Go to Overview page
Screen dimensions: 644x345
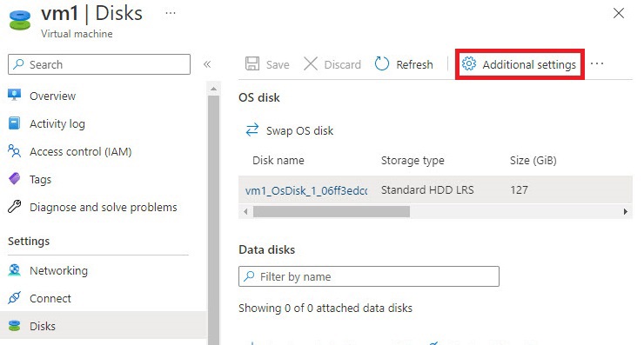tap(52, 96)
